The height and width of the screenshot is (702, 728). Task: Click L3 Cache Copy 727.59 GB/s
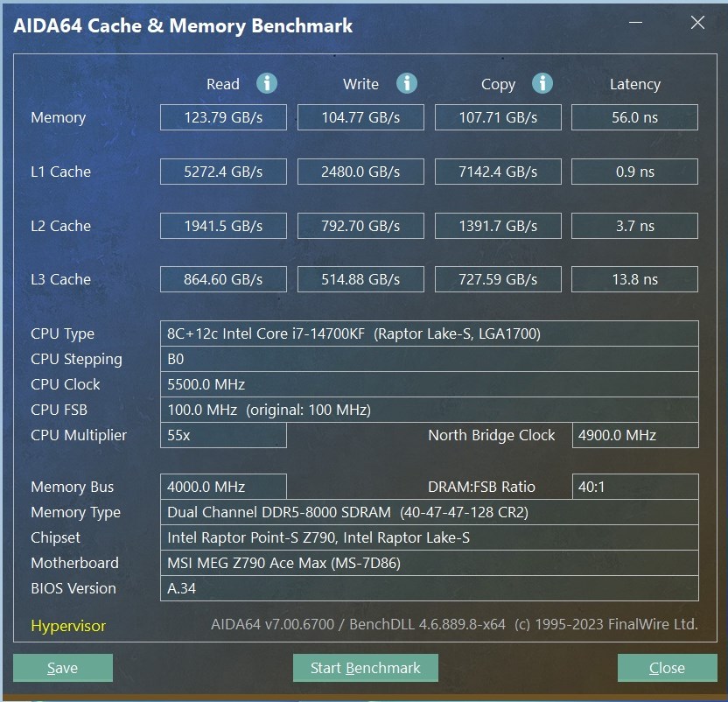point(498,279)
